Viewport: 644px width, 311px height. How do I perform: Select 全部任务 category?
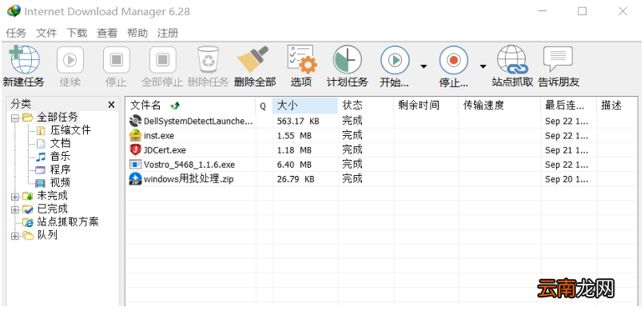tap(58, 118)
